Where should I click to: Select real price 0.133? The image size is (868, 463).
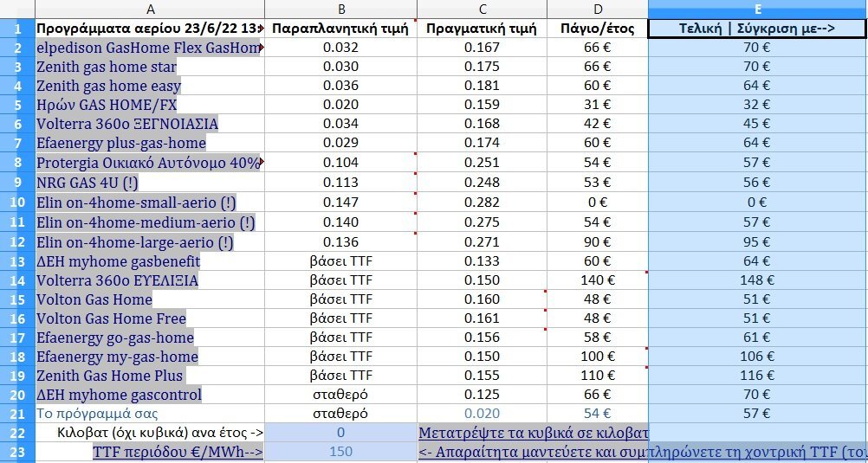[x=483, y=261]
